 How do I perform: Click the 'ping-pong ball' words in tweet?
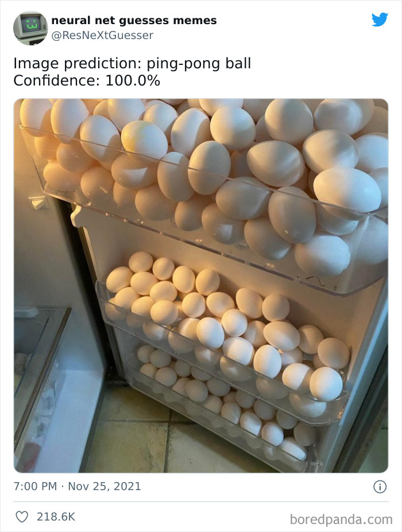(199, 64)
